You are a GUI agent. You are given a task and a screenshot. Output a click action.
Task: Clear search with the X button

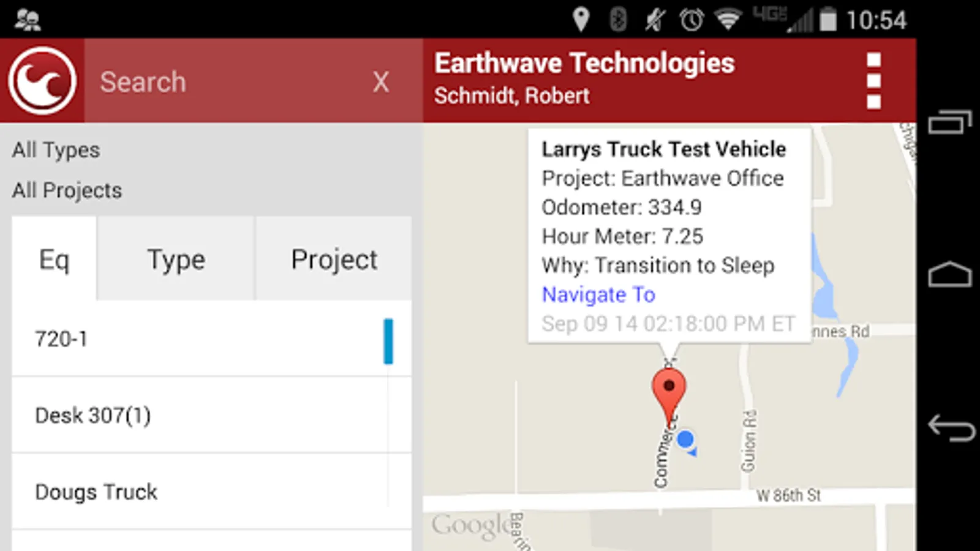point(381,81)
